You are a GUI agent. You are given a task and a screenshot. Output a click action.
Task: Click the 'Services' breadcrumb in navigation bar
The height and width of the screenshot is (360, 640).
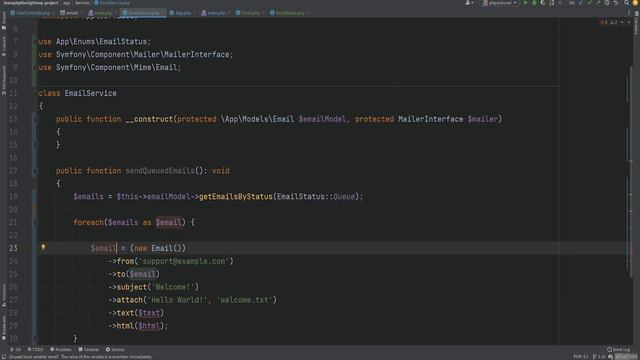click(x=82, y=3)
